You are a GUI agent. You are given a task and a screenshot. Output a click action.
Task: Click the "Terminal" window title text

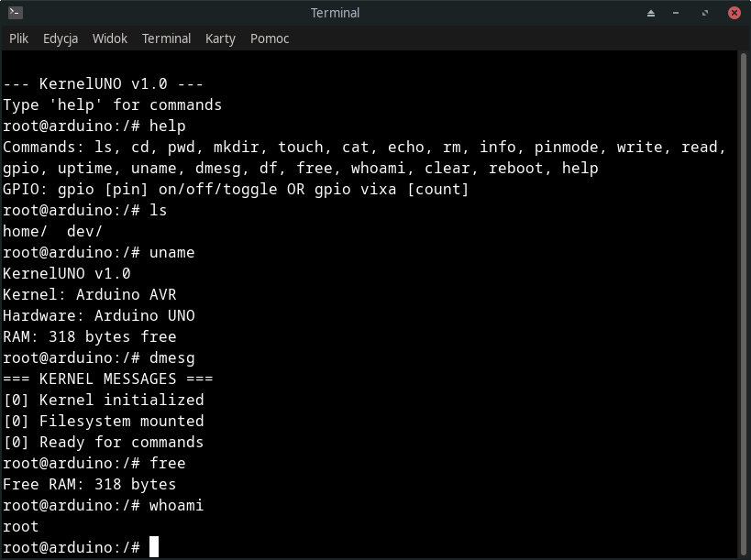335,13
